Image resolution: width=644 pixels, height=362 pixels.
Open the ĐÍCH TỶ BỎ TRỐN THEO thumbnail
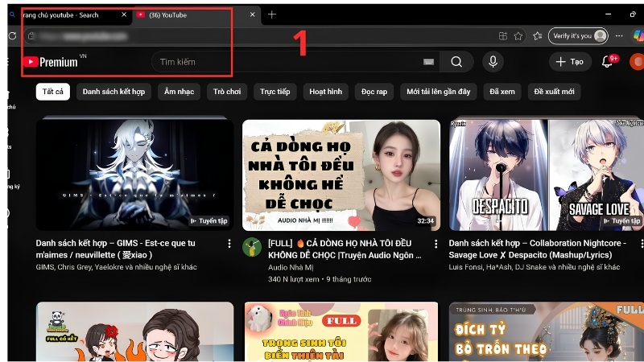(x=547, y=331)
